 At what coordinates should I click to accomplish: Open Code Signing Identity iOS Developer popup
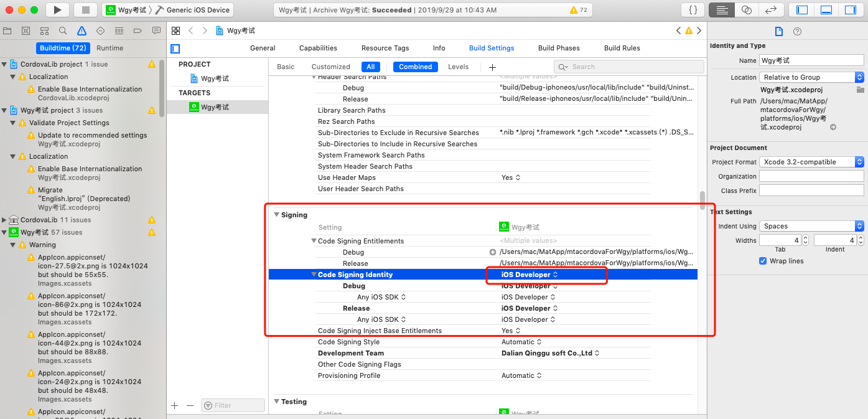pos(530,275)
